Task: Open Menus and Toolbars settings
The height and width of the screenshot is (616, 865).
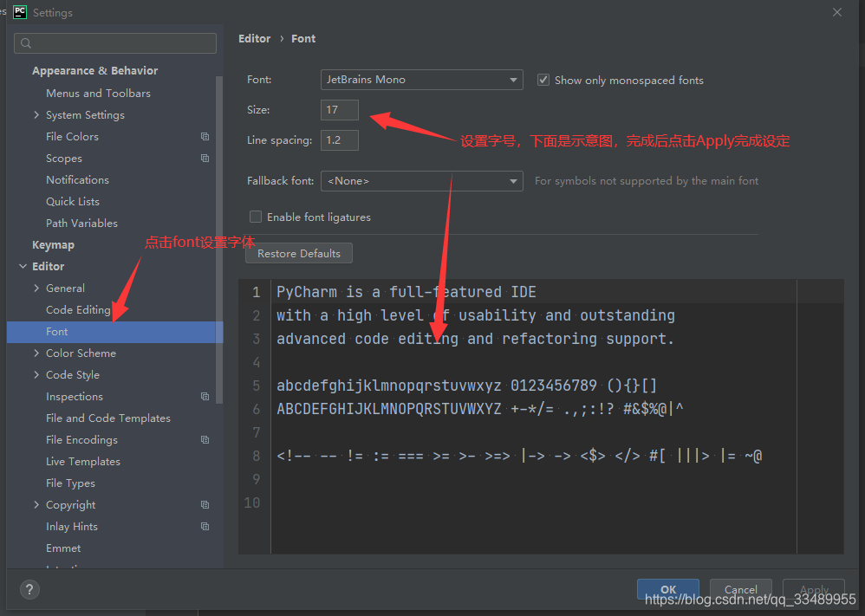Action: [x=98, y=94]
